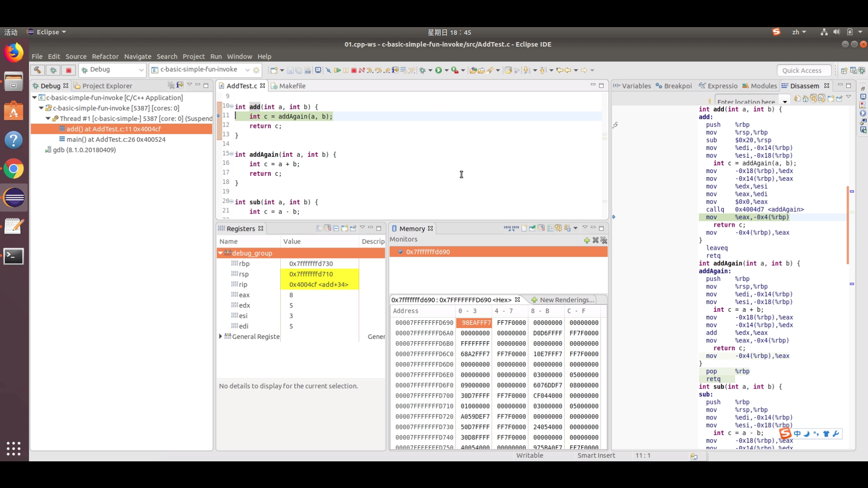Screen dimensions: 868x488
Task: Collapse Thread #1 tree node
Action: click(x=48, y=118)
